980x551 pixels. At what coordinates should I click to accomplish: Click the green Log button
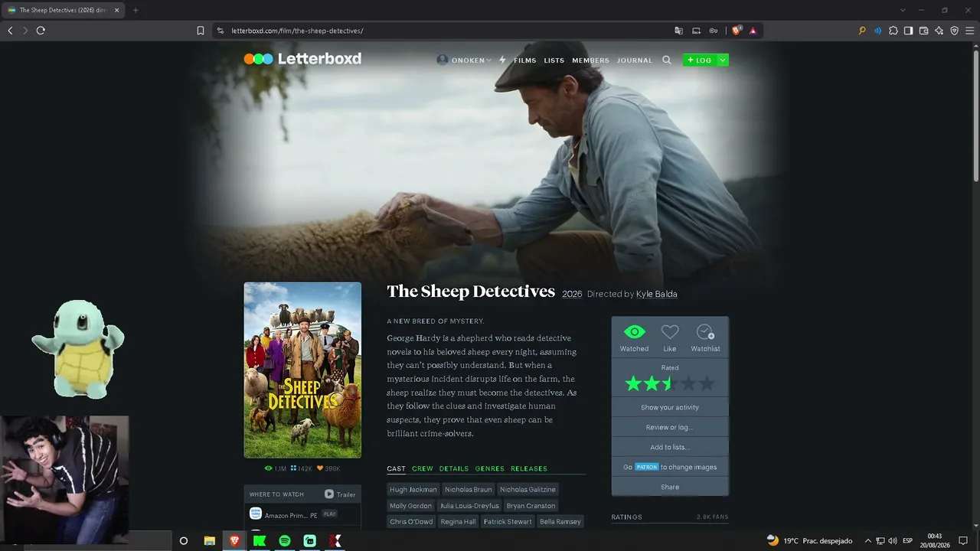699,60
